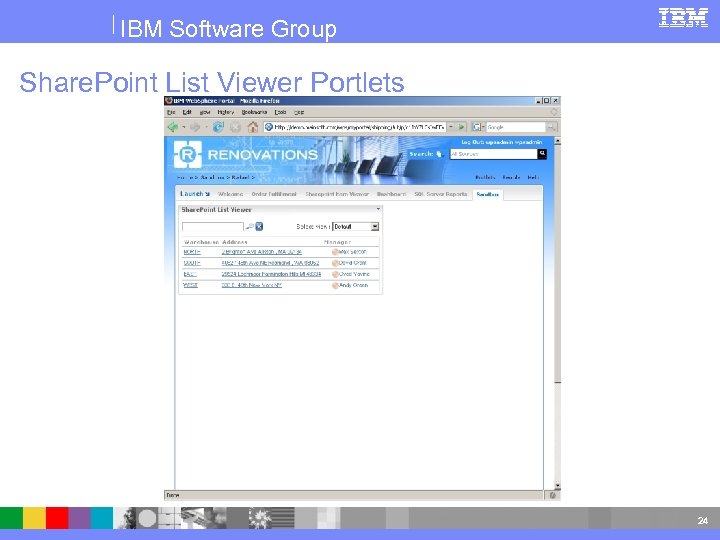Open the address bar URL history dropdown
The image size is (720, 540).
pyautogui.click(x=451, y=127)
